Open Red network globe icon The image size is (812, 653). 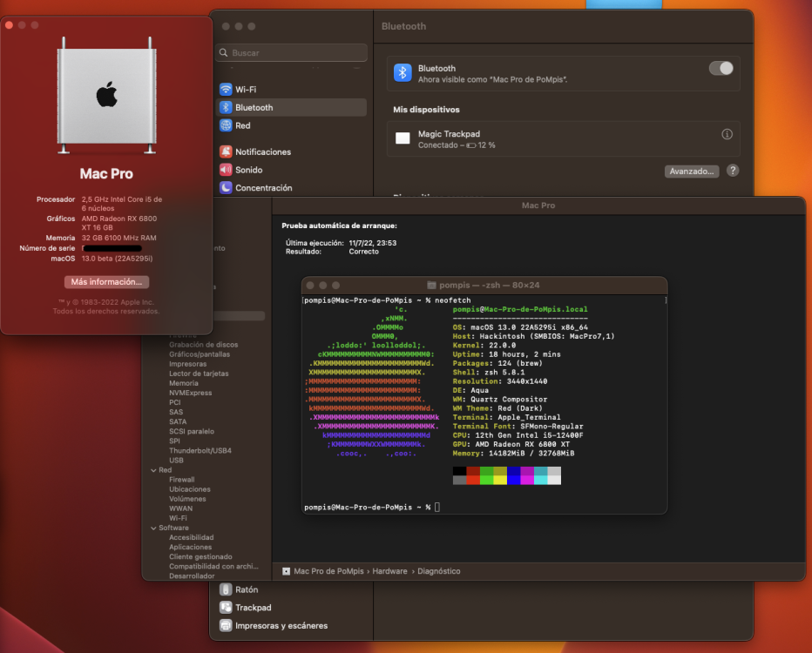click(226, 125)
